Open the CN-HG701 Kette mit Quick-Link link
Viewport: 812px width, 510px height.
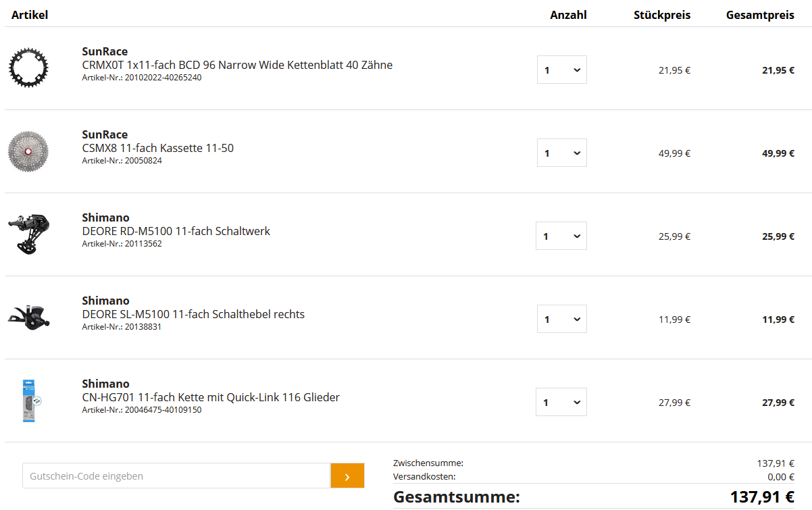pos(211,397)
